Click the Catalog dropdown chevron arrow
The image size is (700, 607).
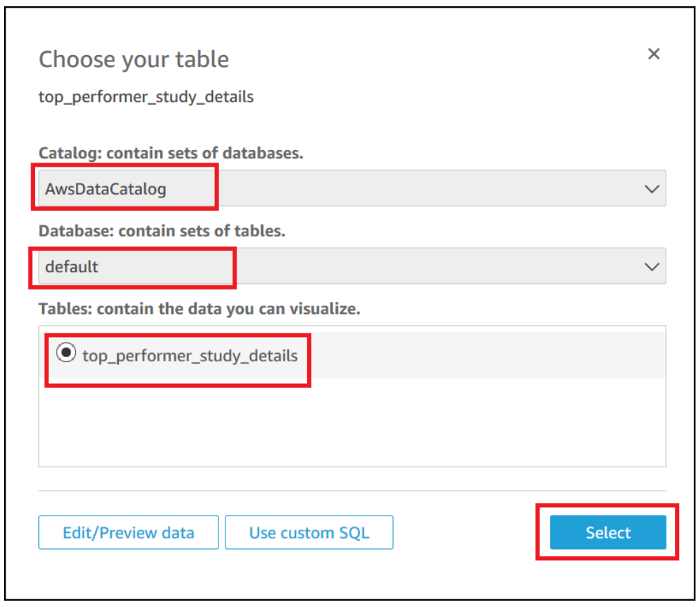point(652,189)
